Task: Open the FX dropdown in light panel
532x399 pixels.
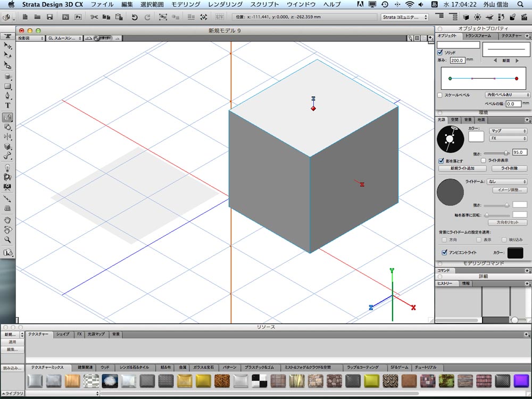Action: (x=508, y=138)
